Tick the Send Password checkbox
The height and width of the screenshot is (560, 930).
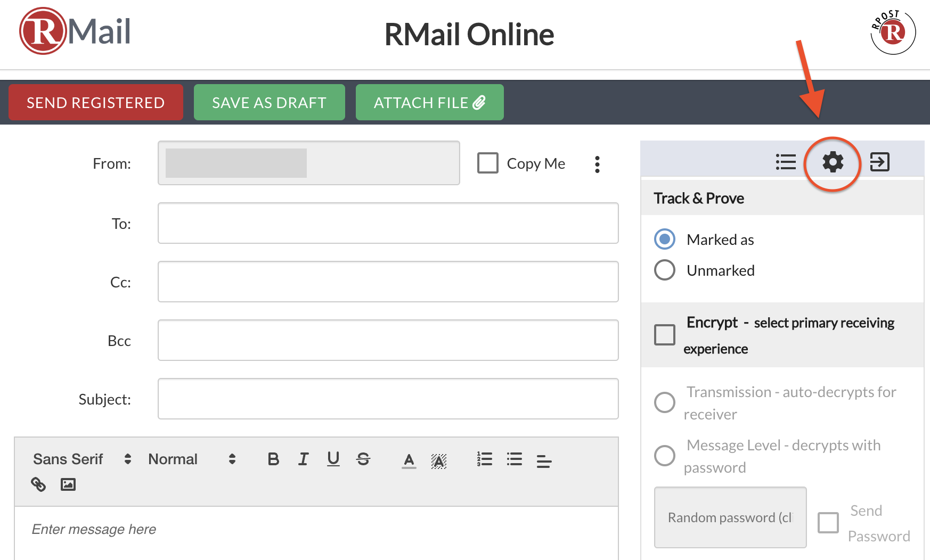tap(828, 523)
